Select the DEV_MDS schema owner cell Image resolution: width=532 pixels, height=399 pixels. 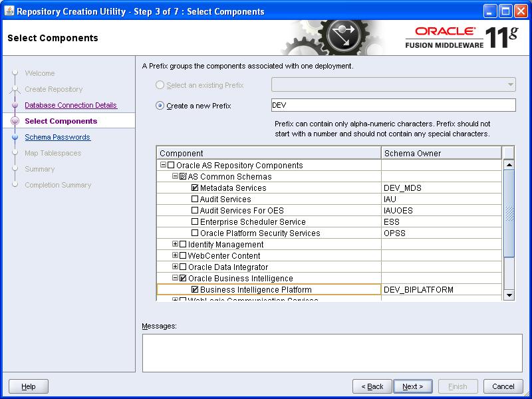442,188
